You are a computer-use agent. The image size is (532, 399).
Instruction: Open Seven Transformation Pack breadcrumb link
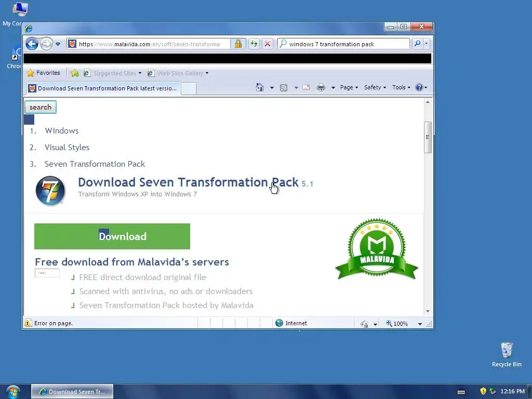95,164
